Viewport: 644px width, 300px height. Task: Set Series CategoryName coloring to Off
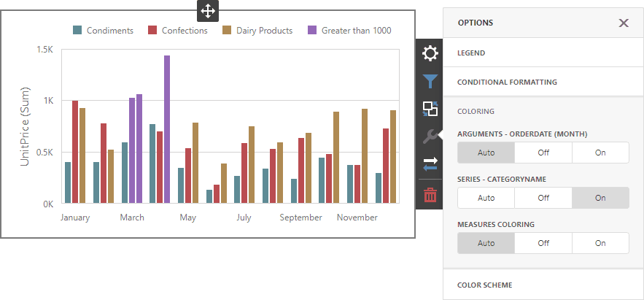coord(543,198)
